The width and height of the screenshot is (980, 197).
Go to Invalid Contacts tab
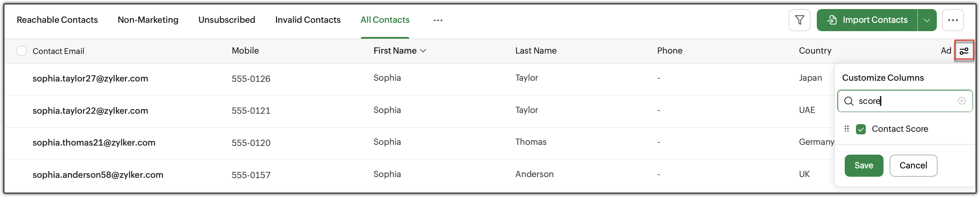point(308,20)
